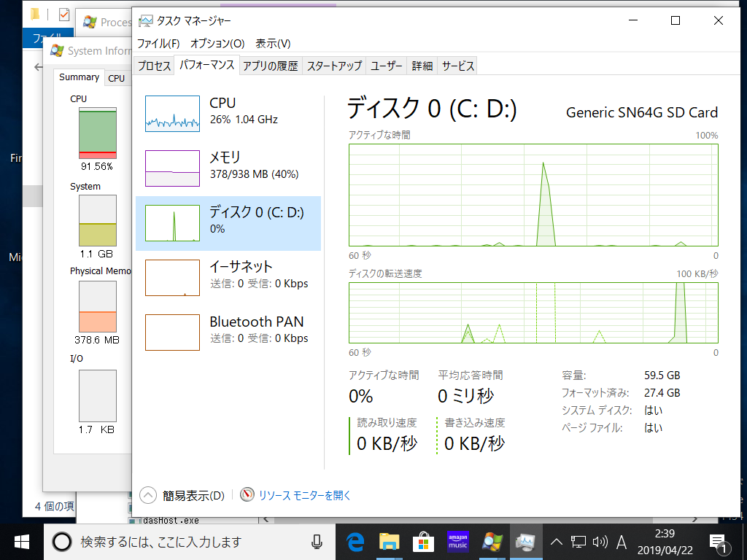Open リソース モニターを開く link

point(305,495)
